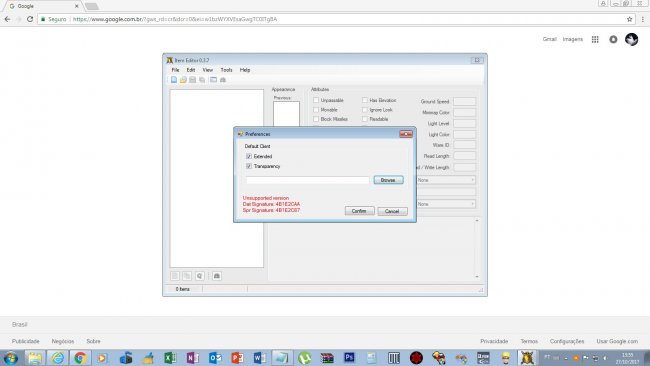This screenshot has width=650, height=366.
Task: Toggle the Unpassable checkbox
Action: tap(316, 100)
